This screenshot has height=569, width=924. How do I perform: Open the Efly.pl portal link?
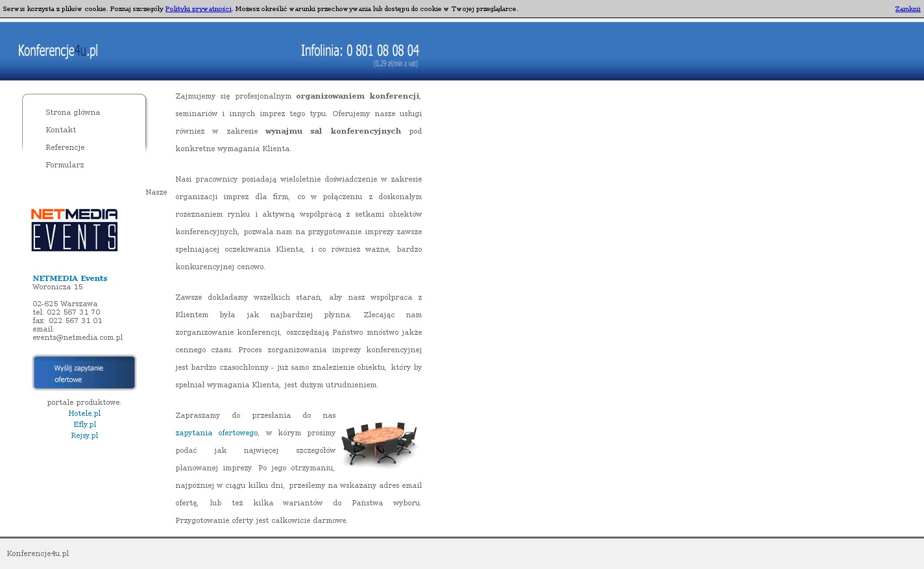tap(84, 424)
